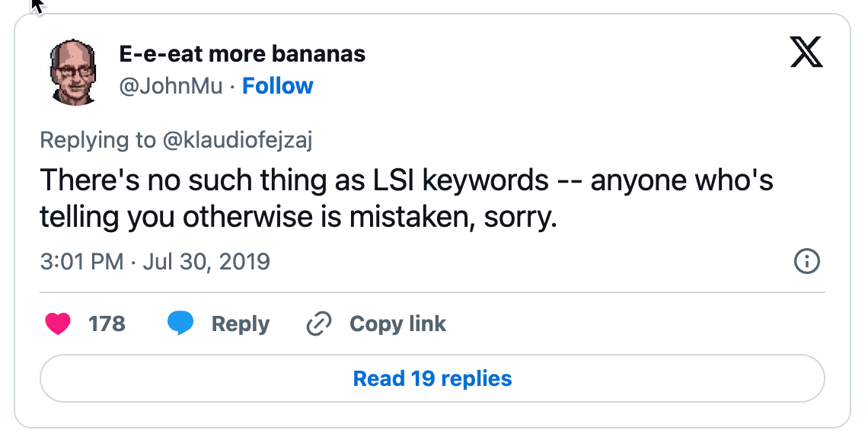This screenshot has height=443, width=868.
Task: Open the JohnMu pixel avatar
Action: (x=75, y=71)
